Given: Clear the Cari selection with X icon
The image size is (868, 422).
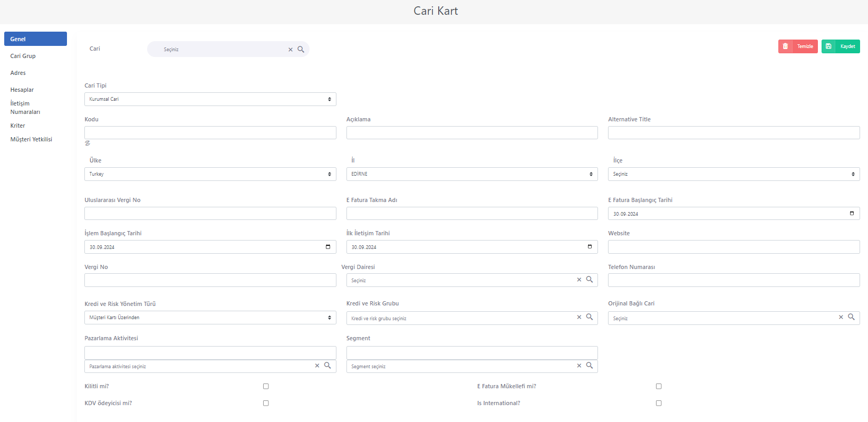Looking at the screenshot, I should (x=290, y=50).
